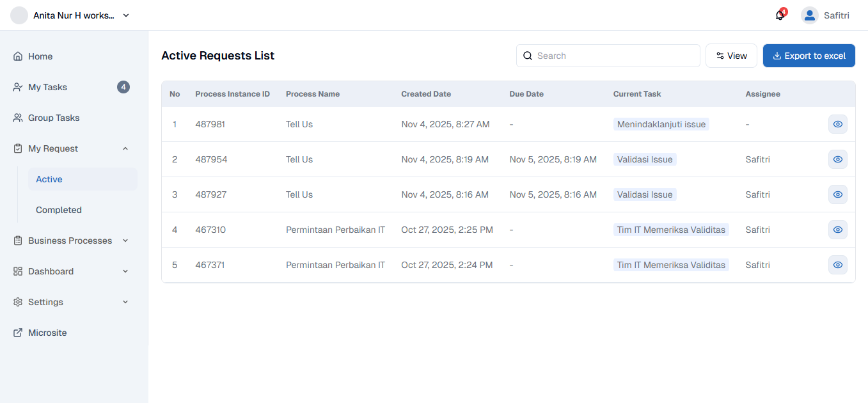Click the Microsite external link icon

click(18, 333)
